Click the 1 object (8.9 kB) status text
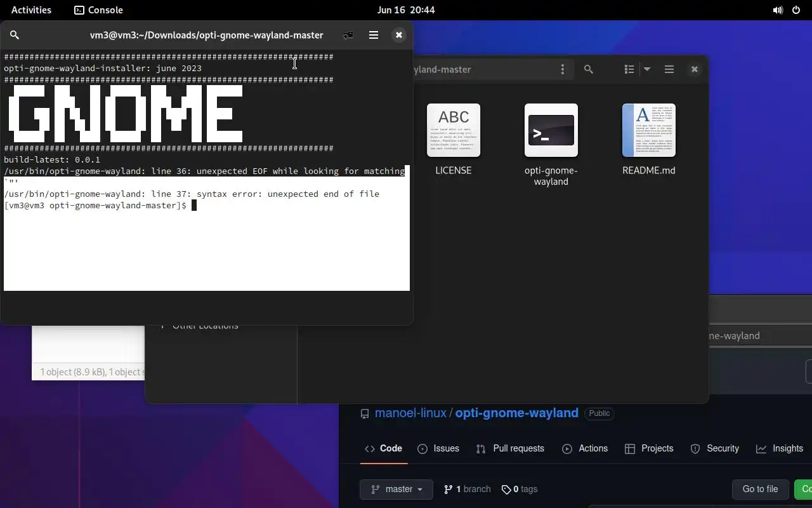812x508 pixels. click(x=91, y=372)
